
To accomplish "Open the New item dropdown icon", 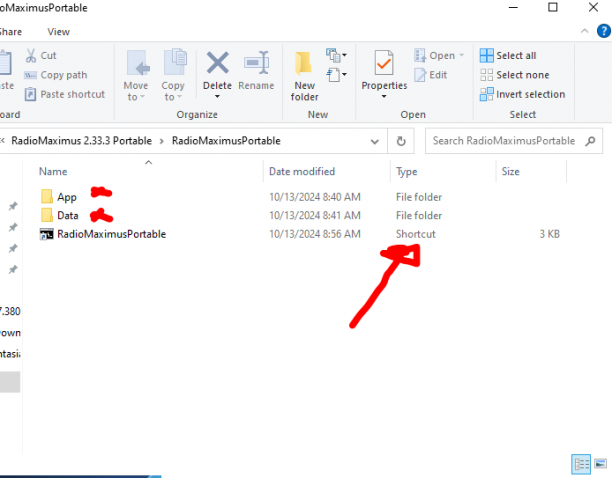I will pos(336,55).
